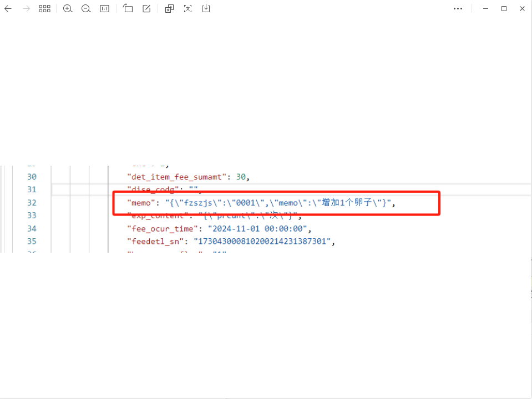Minimize the image viewer window
Screen dimensions: 532x399
pyautogui.click(x=485, y=9)
